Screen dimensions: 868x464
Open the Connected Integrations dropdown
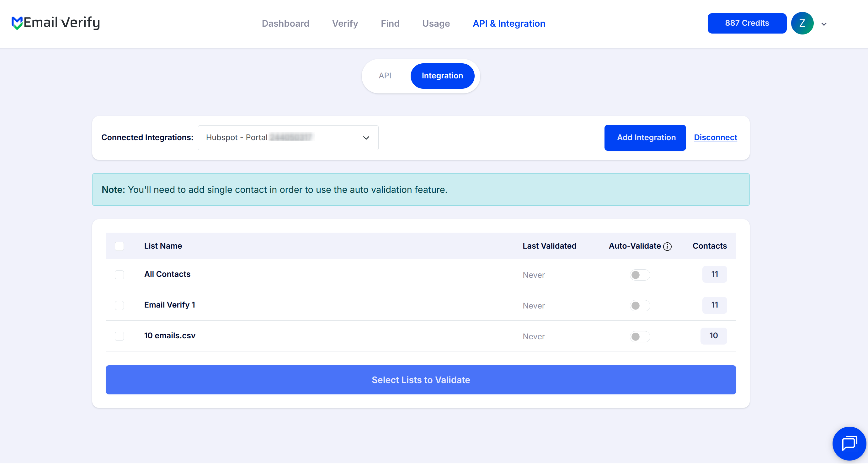coord(288,138)
